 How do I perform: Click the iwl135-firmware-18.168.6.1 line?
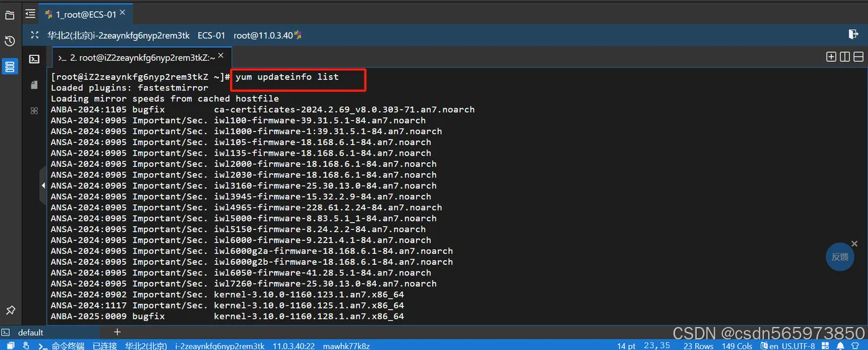pos(241,153)
